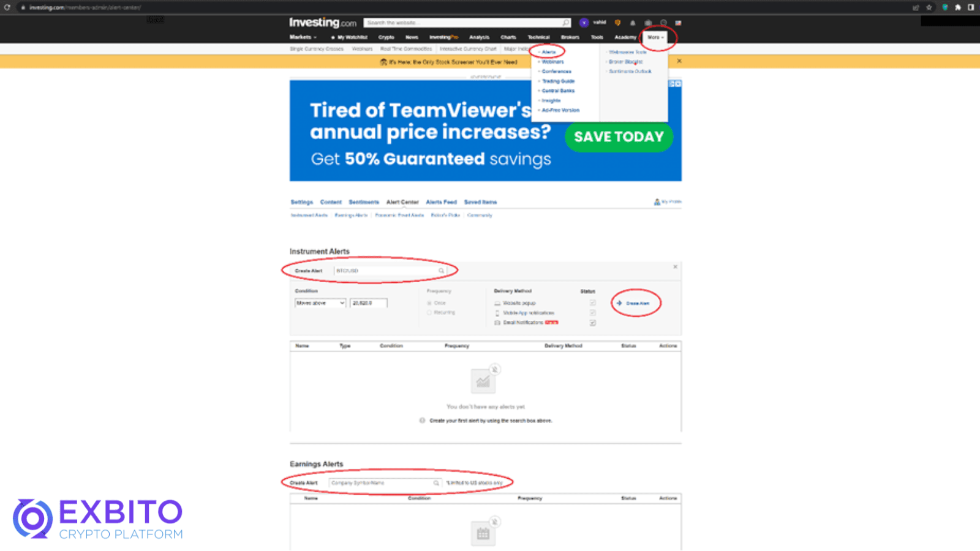Click the search icon in the BTC/USD alert box
Screen dimensions: 980x551
(441, 271)
